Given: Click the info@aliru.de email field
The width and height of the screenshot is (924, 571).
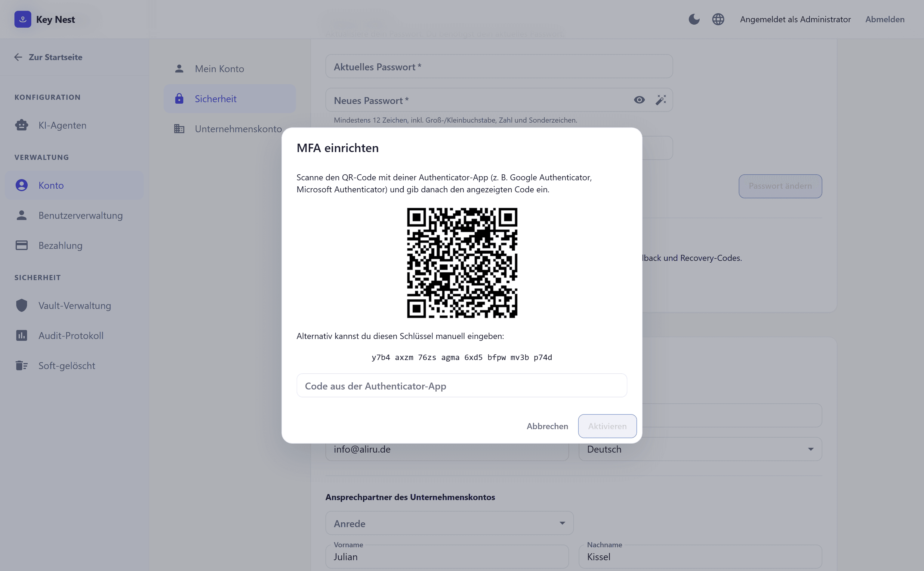Looking at the screenshot, I should [447, 449].
